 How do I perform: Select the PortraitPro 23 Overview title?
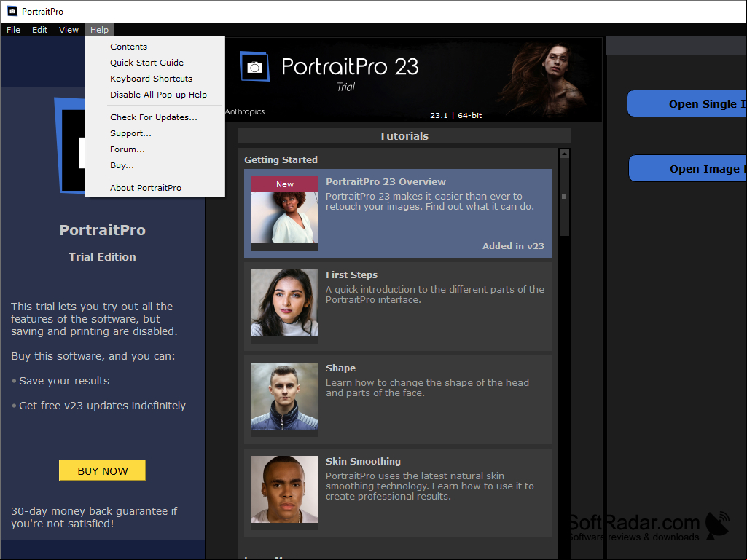386,181
